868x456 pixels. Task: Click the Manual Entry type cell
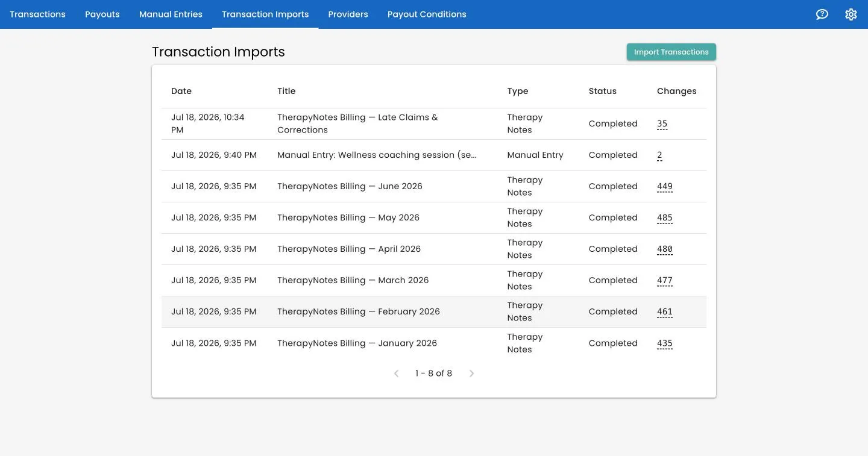point(535,155)
